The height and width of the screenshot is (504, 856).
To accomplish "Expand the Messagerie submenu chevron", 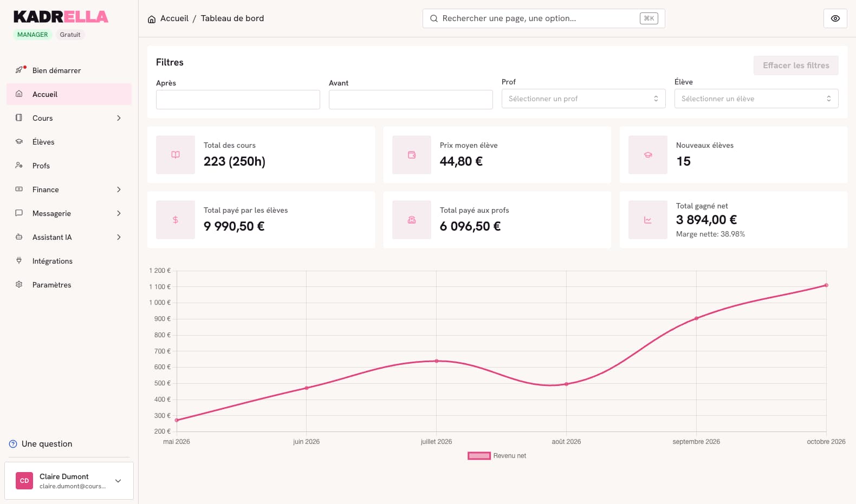I will (x=119, y=213).
